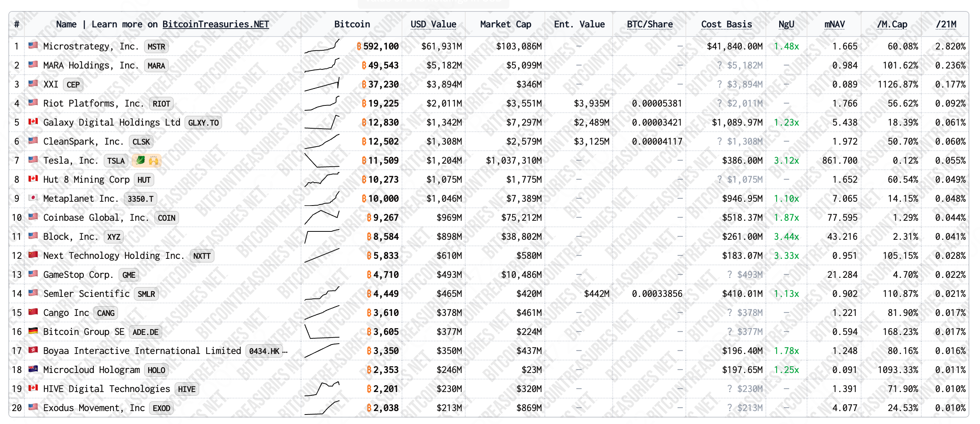Open the GameStop Corp. name
The image size is (980, 424).
(78, 274)
